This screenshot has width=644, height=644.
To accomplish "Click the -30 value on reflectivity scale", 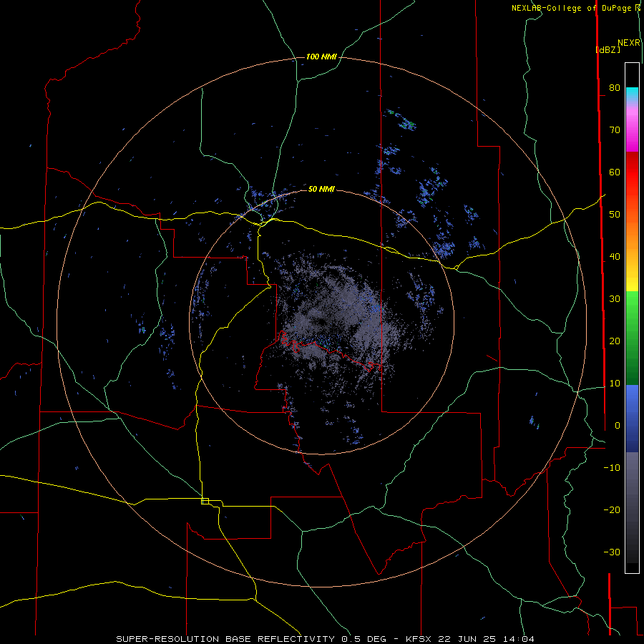I will [x=612, y=552].
